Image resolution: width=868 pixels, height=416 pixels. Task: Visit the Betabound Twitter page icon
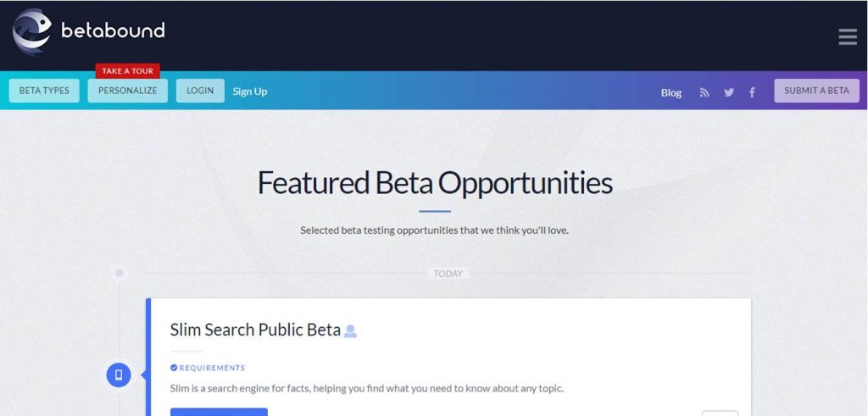click(728, 92)
